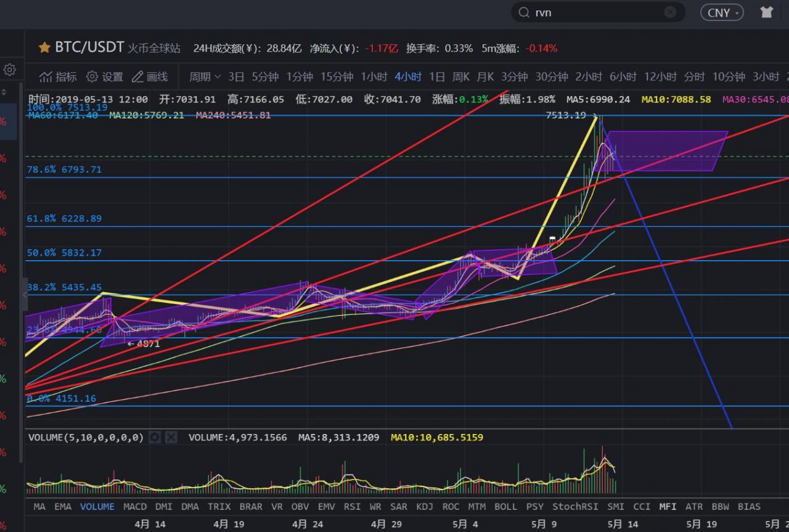Select ATR indicator

(694, 507)
